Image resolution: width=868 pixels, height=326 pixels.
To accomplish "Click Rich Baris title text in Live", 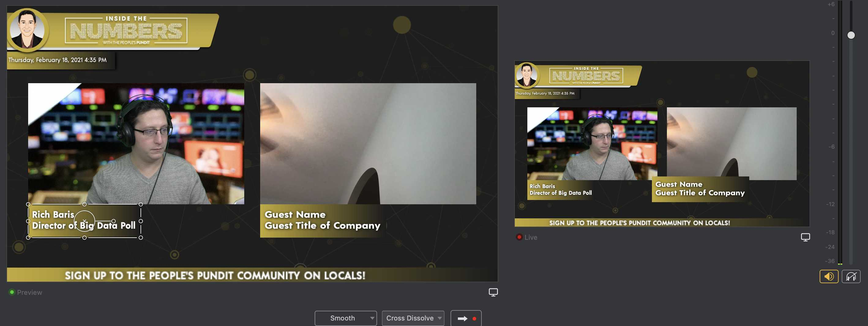I will pos(561,190).
